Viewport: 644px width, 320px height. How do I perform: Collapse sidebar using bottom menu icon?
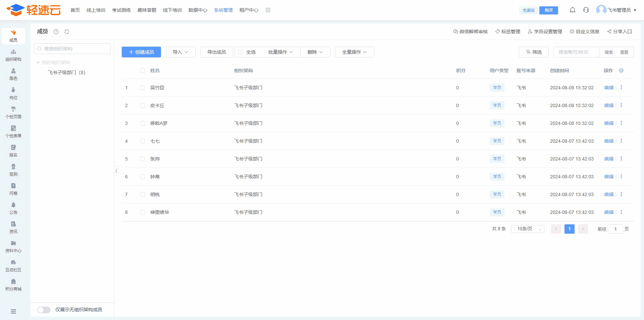point(13,311)
